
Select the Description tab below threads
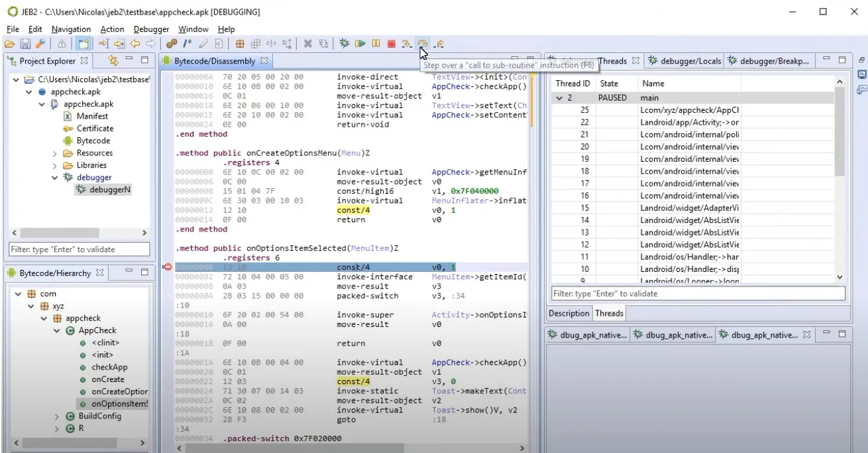[x=569, y=313]
